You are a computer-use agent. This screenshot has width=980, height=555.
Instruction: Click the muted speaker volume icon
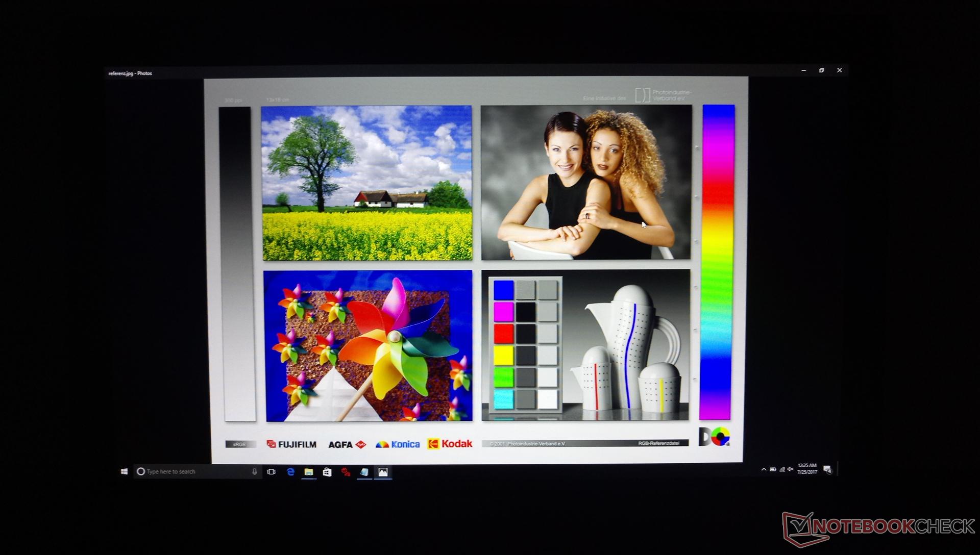coord(790,469)
